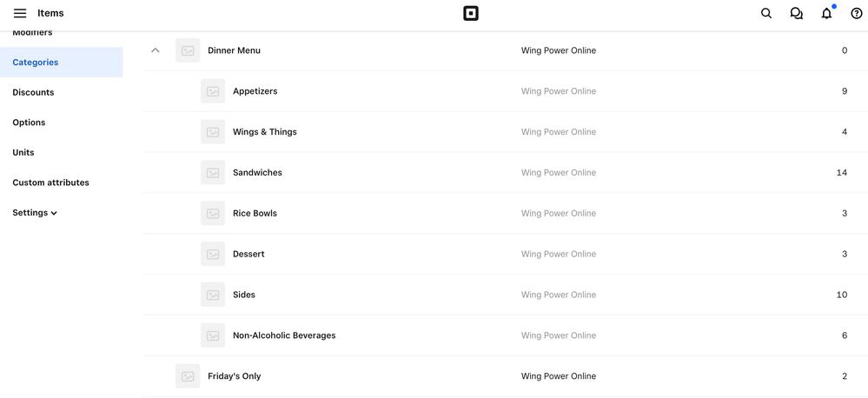Open the hamburger navigation menu
This screenshot has height=398, width=868.
tap(20, 13)
